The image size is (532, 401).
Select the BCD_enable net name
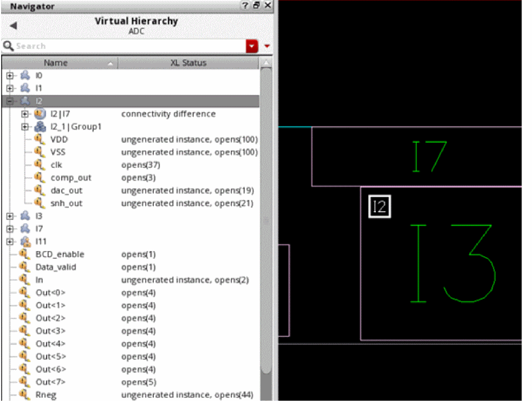pos(60,254)
